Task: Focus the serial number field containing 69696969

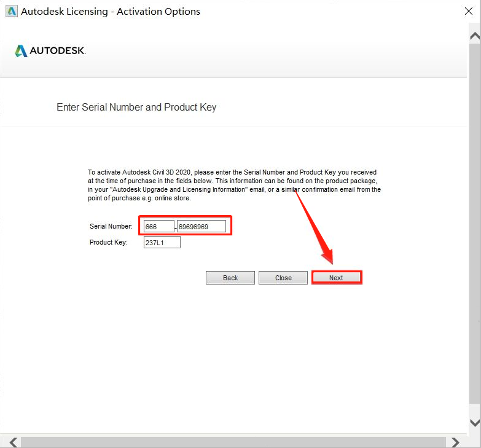Action: 201,227
